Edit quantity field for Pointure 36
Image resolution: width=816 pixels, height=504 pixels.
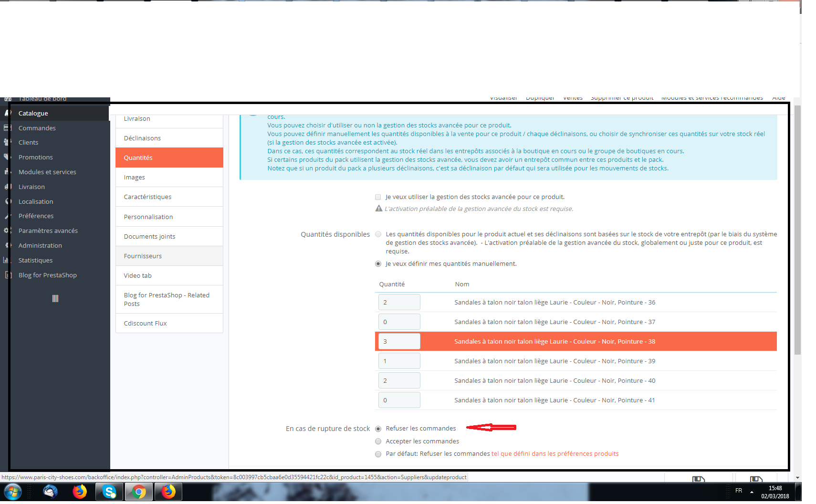pyautogui.click(x=399, y=302)
